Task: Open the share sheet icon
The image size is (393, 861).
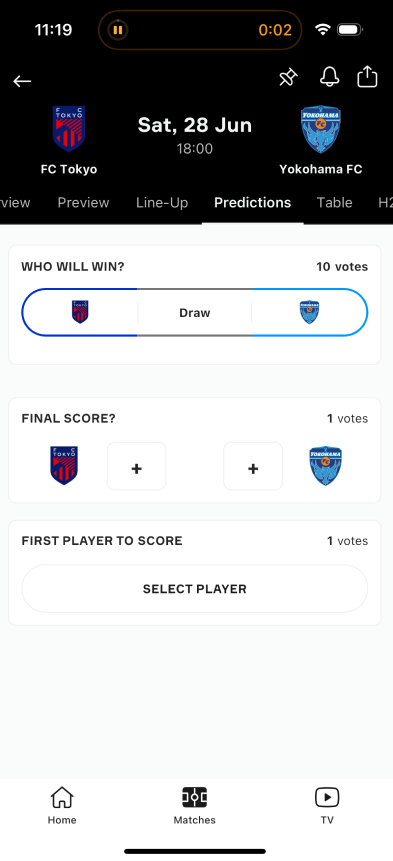Action: tap(367, 77)
